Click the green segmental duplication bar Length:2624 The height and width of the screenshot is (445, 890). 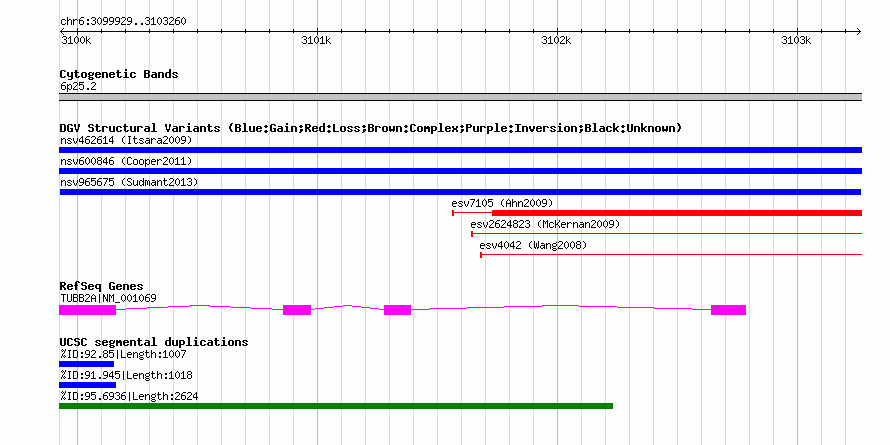[x=336, y=406]
